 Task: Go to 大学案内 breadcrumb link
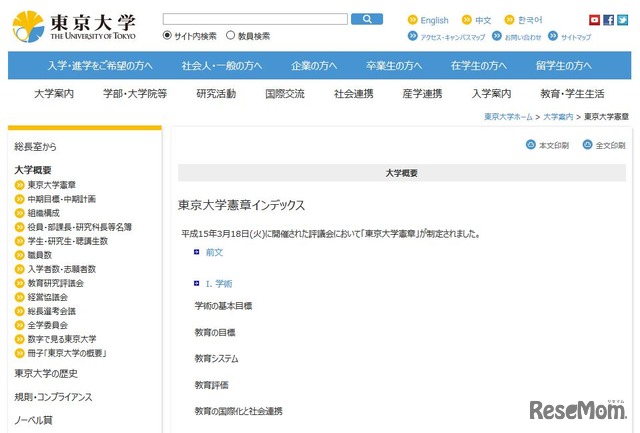(558, 117)
